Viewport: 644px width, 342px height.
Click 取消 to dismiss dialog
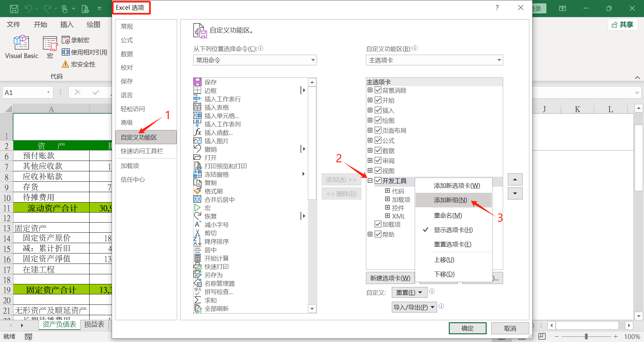tap(510, 328)
